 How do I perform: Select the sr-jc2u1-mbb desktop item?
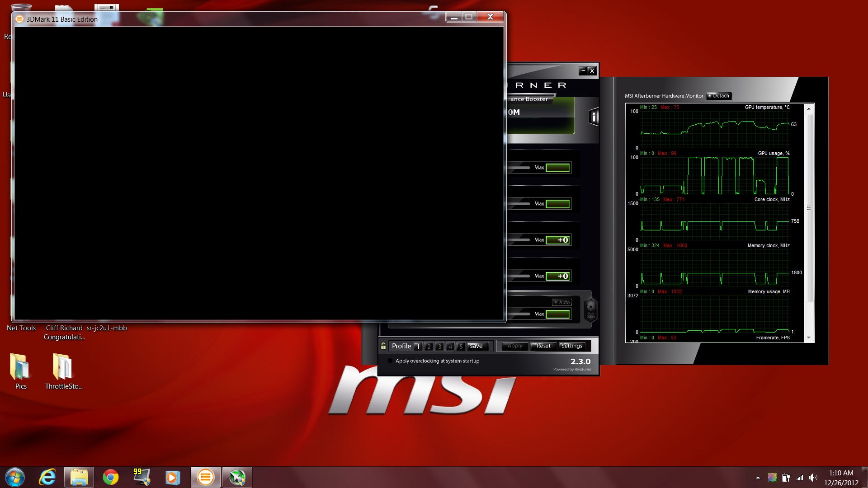pyautogui.click(x=107, y=328)
